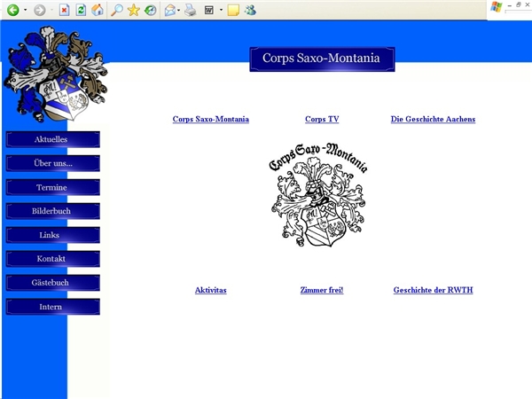Open the Messenger people icon

(250, 10)
